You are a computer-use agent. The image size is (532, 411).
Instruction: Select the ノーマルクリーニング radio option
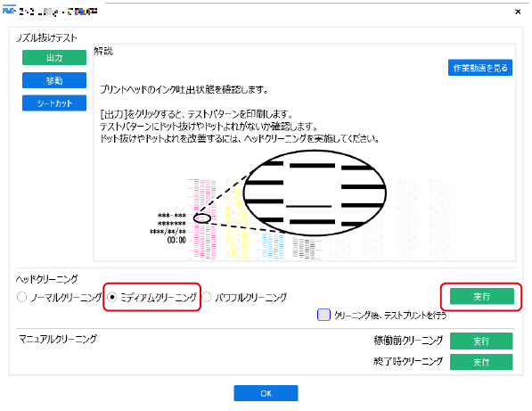21,297
